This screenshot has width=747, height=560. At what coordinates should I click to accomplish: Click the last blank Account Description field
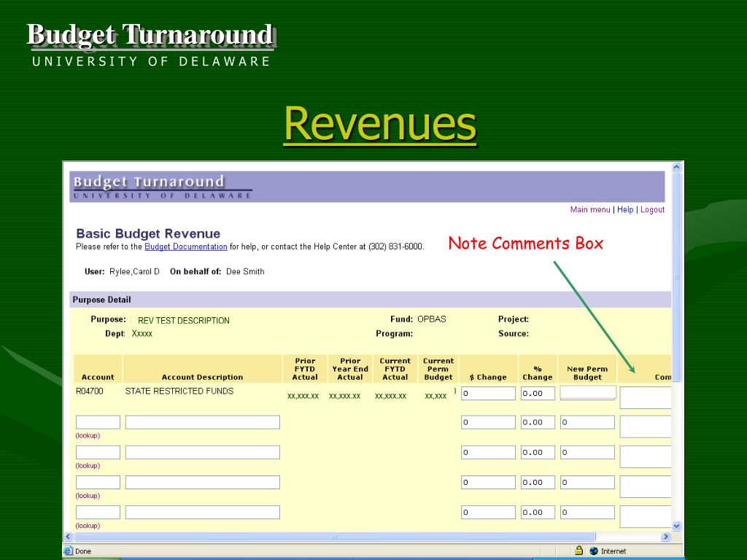pos(203,513)
